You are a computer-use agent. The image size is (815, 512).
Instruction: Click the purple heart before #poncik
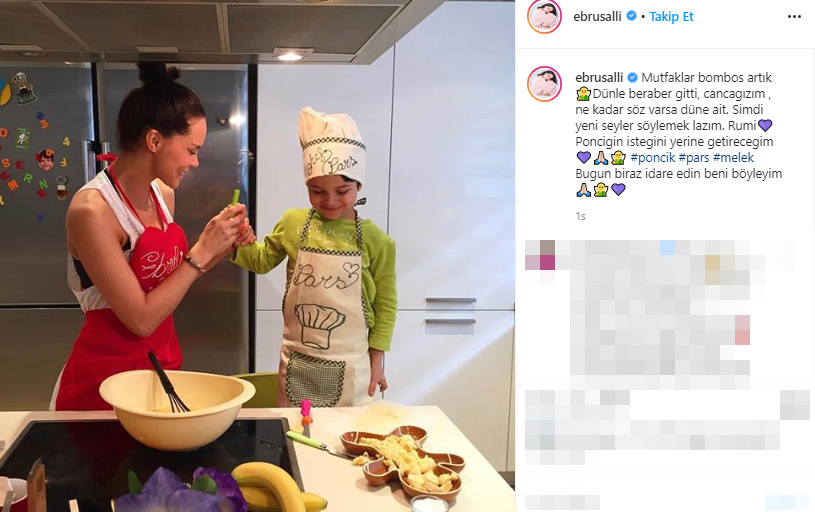click(584, 157)
